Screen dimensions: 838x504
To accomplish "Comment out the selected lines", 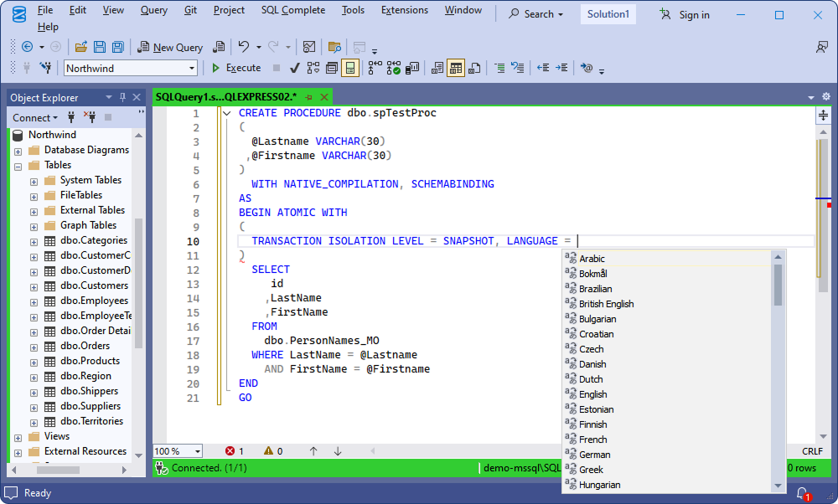I will pyautogui.click(x=499, y=68).
